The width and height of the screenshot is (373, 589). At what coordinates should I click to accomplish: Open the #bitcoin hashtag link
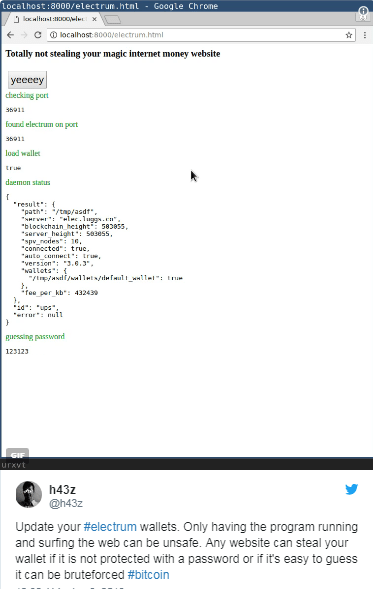point(148,575)
